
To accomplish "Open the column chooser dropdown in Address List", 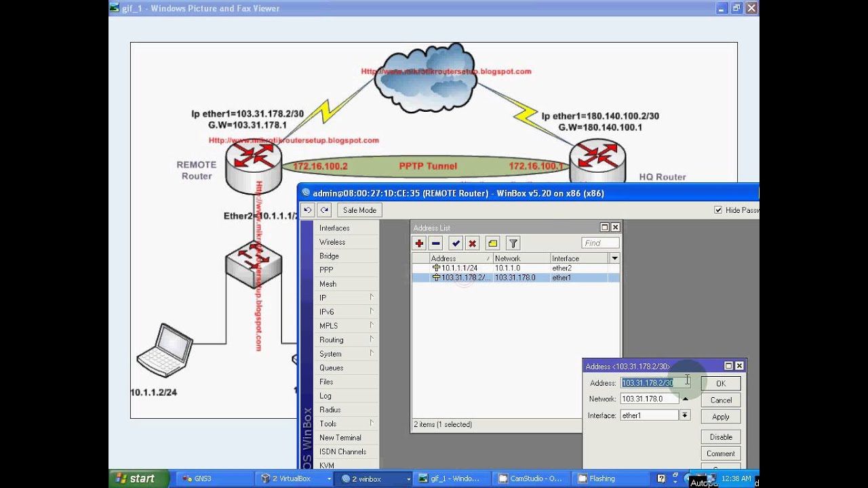I will click(x=614, y=258).
